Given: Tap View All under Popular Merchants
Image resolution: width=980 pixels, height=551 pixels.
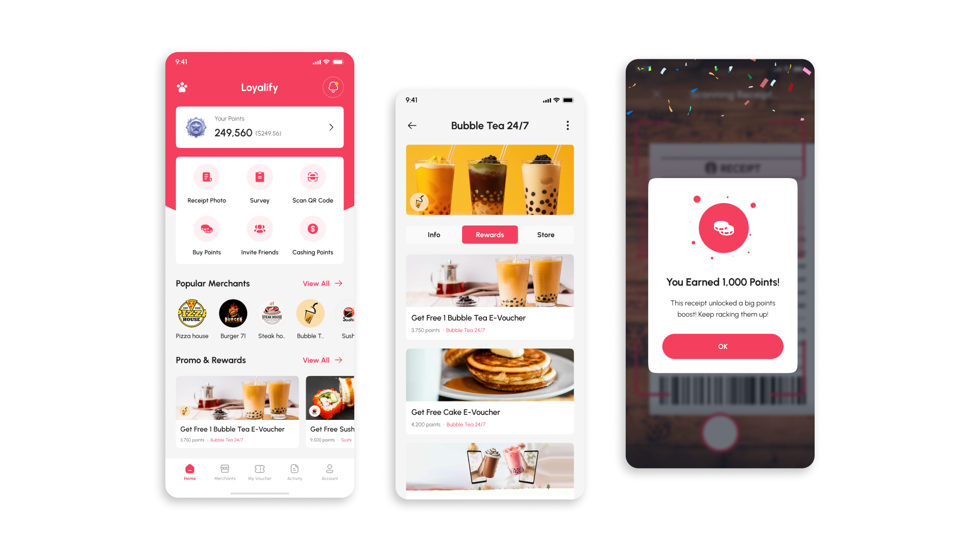Looking at the screenshot, I should pyautogui.click(x=322, y=283).
